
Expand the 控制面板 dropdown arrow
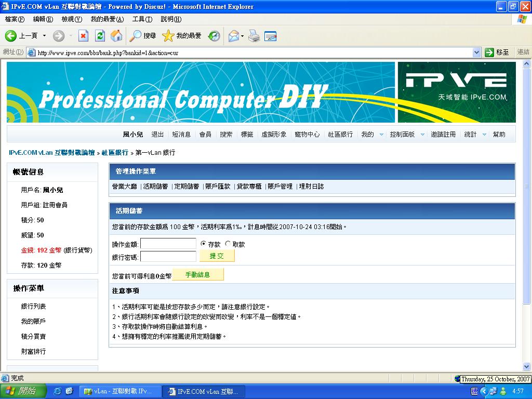point(422,135)
